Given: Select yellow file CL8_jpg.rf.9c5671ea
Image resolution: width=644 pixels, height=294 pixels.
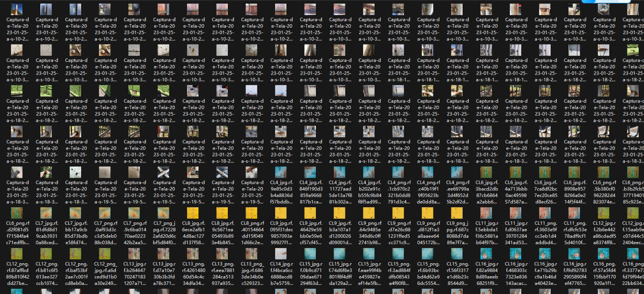Looking at the screenshot, I should point(223,213).
